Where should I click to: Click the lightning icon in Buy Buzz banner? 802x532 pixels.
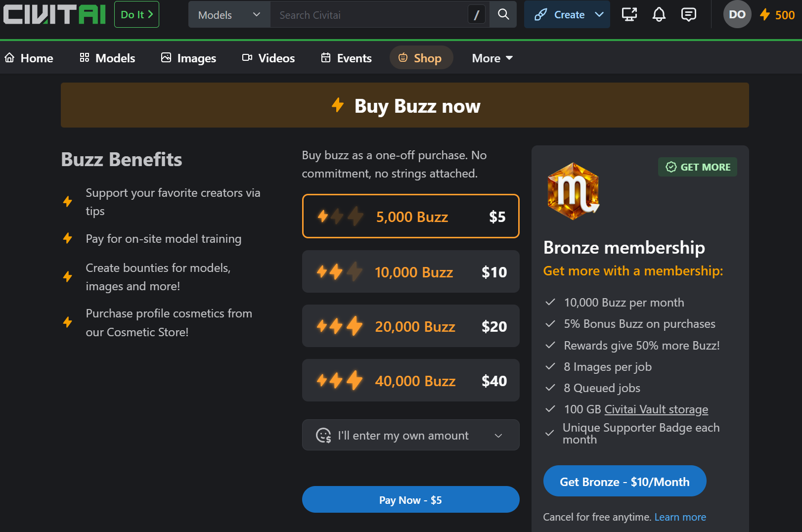(x=338, y=105)
